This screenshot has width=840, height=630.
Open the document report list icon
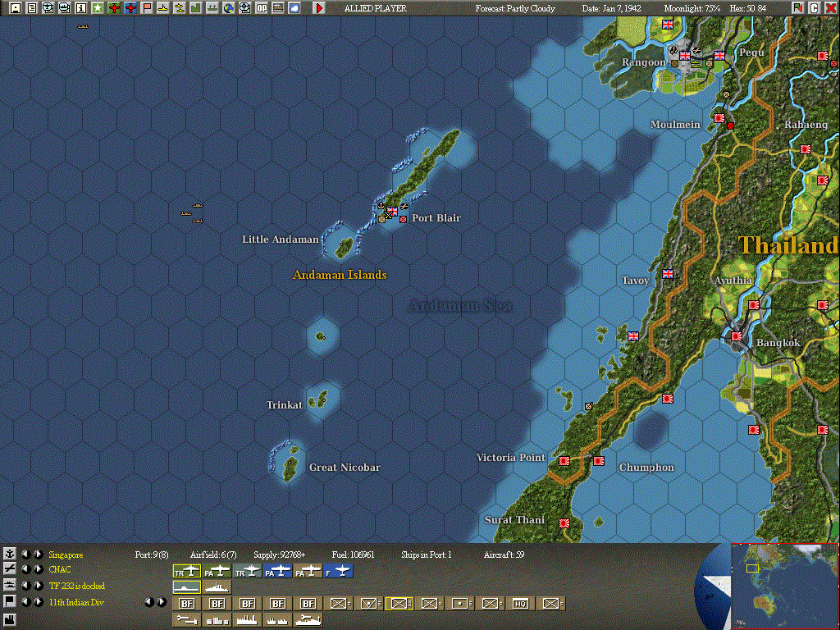pos(32,8)
